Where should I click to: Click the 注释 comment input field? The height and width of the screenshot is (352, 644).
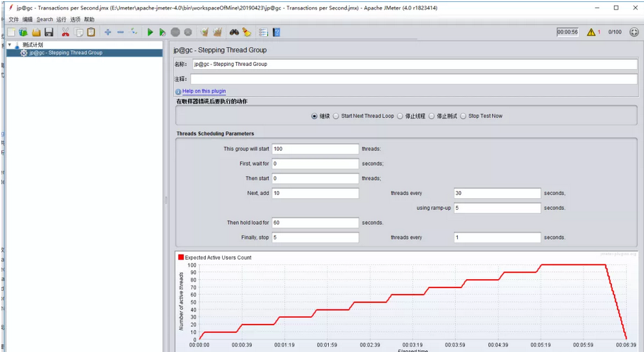(x=414, y=79)
